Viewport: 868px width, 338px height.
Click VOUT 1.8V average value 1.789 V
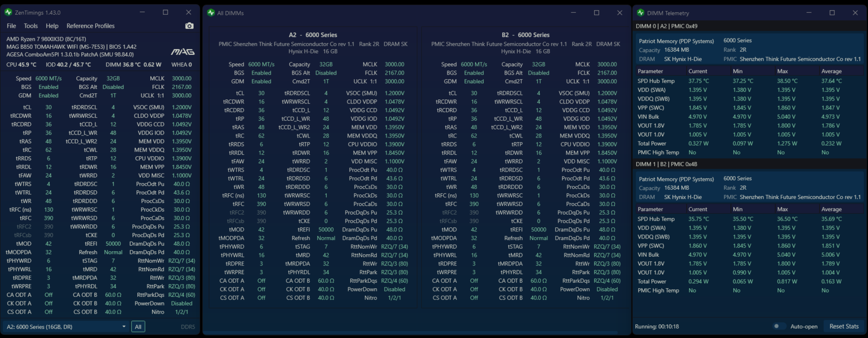830,263
